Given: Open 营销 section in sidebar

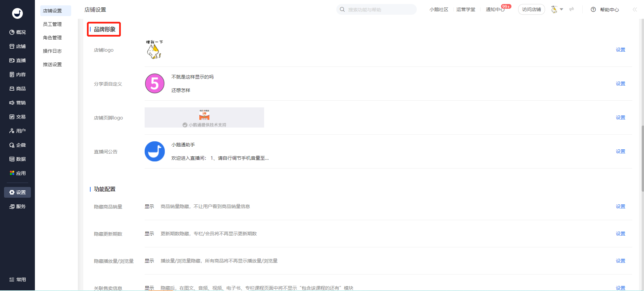Looking at the screenshot, I should (x=17, y=103).
